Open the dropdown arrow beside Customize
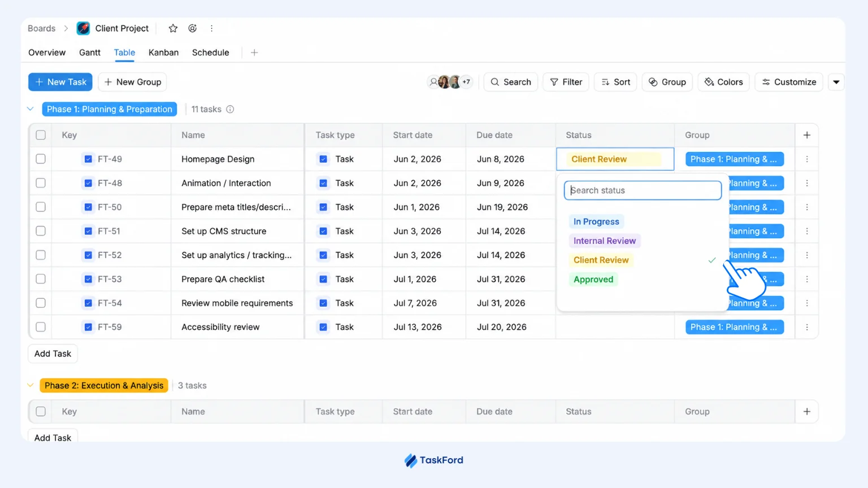Viewport: 868px width, 488px height. point(836,82)
